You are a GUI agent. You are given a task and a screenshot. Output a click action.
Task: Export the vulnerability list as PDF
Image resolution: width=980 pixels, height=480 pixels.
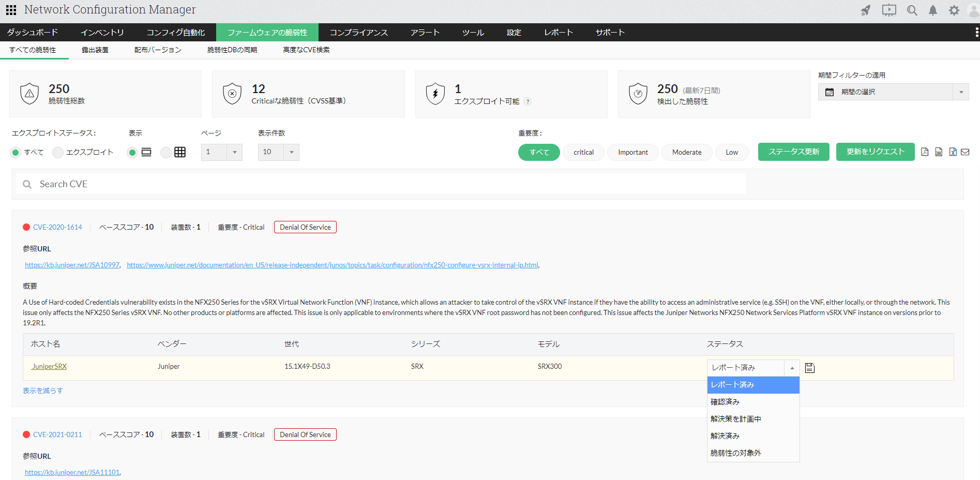925,152
